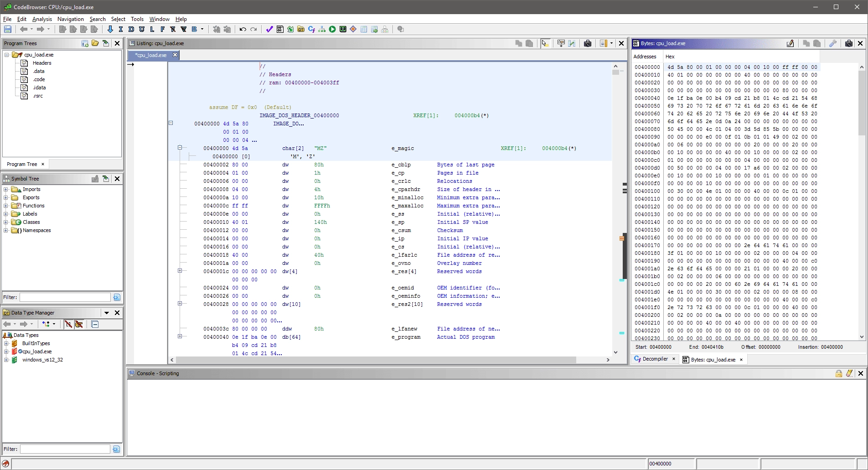
Task: Click the 'D' next defined data icon
Action: pos(131,29)
